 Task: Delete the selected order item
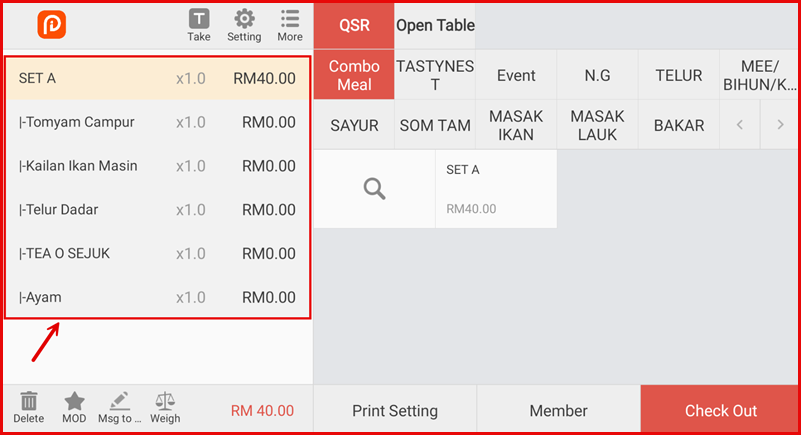[x=29, y=407]
